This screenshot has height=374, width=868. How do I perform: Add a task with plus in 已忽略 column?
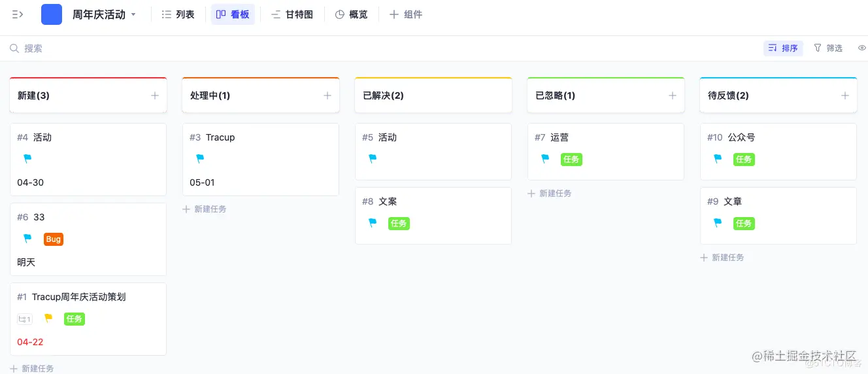pos(673,95)
